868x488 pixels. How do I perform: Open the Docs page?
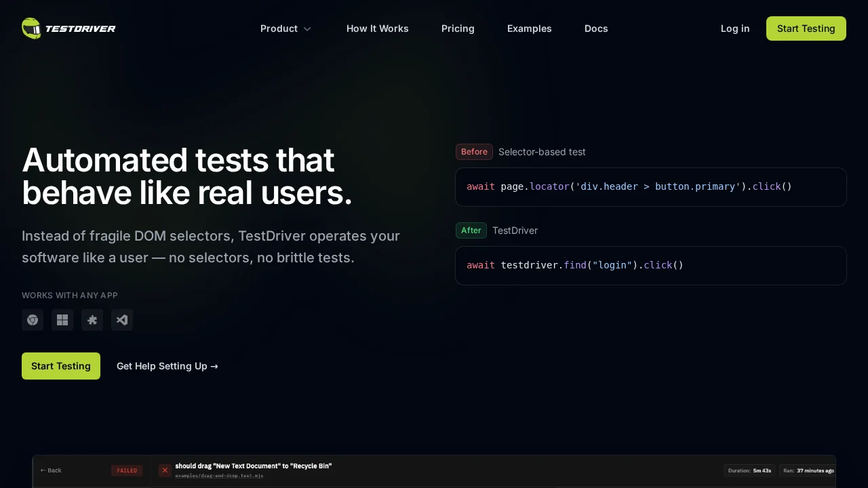point(596,28)
